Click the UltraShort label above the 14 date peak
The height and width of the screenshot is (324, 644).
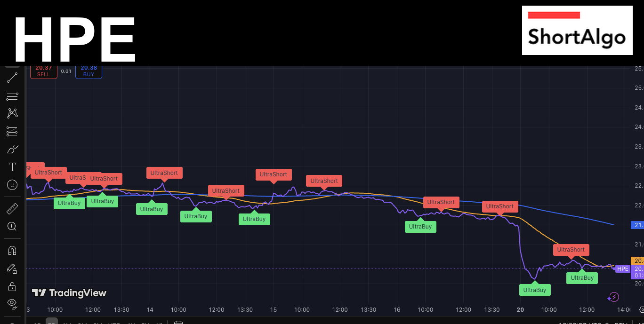coord(164,173)
